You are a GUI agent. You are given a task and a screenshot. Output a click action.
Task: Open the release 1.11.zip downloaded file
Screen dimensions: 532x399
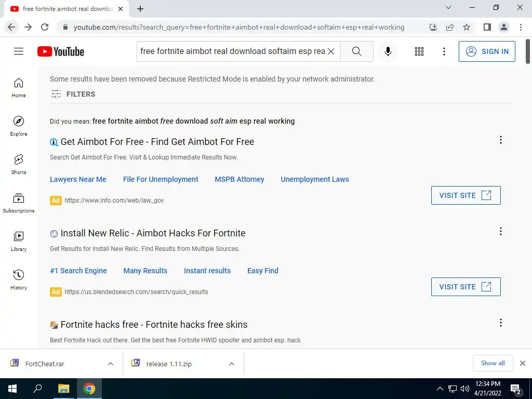click(169, 364)
